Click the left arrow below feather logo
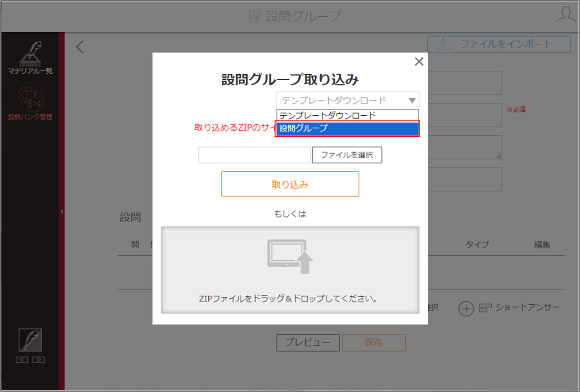580x392 pixels. point(23,360)
